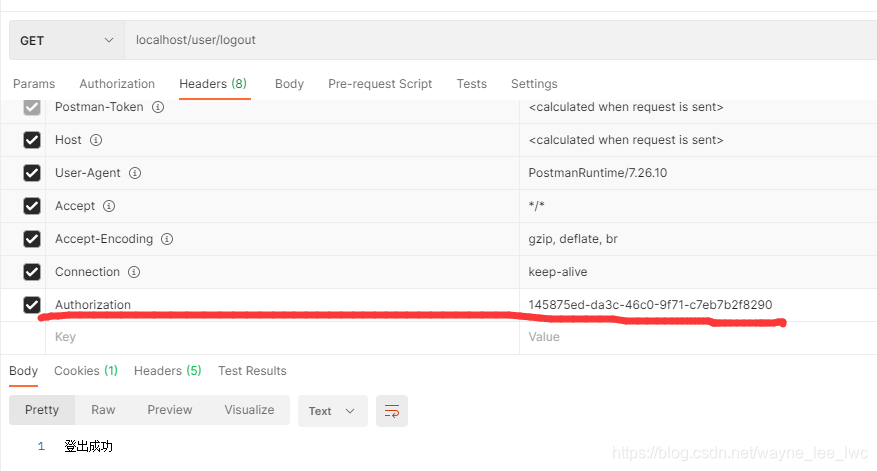Viewport: 877px width, 471px height.
Task: Click the empty Value input field
Action: coord(698,337)
